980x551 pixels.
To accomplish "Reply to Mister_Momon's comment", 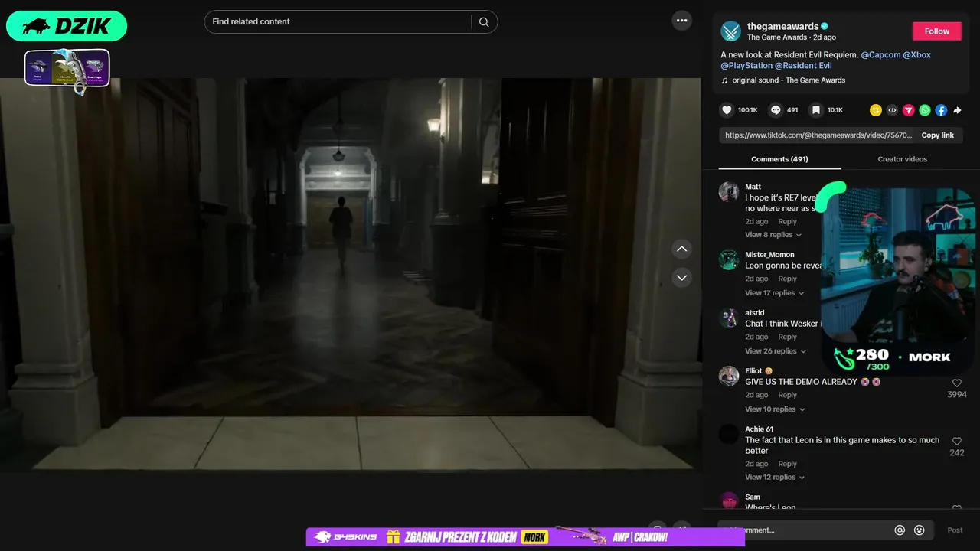I will (787, 279).
